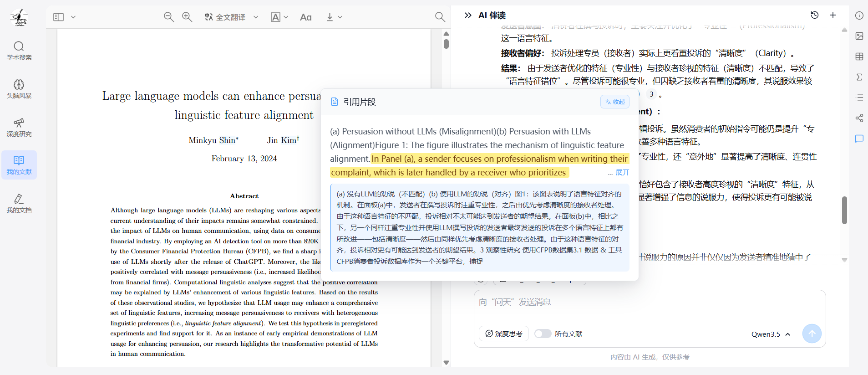Click the Abstract heading
The image size is (868, 375).
[244, 196]
